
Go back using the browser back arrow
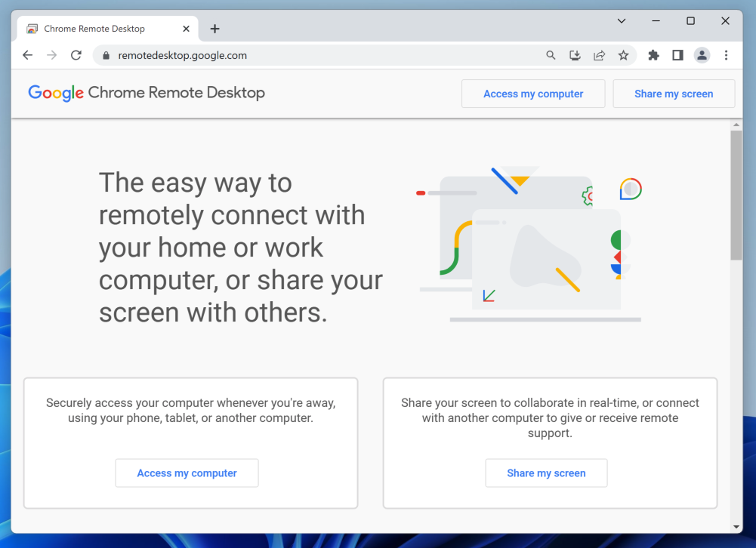click(x=27, y=55)
